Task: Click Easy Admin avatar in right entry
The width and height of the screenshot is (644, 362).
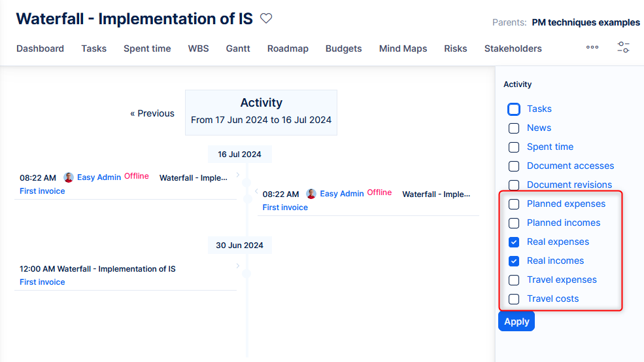Action: pyautogui.click(x=311, y=194)
